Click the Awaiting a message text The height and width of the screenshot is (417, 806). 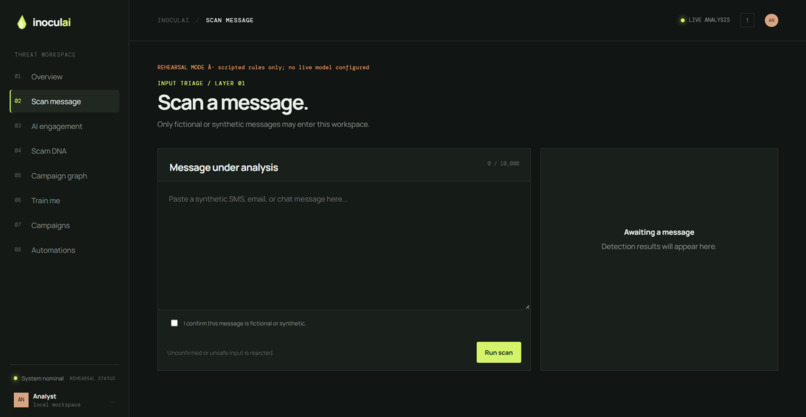[659, 232]
